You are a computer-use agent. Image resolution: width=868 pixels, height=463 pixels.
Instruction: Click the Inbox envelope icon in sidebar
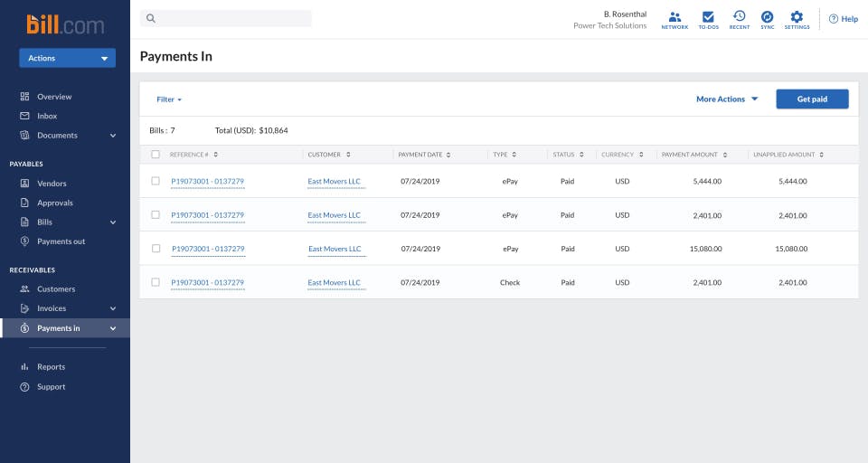click(x=25, y=116)
